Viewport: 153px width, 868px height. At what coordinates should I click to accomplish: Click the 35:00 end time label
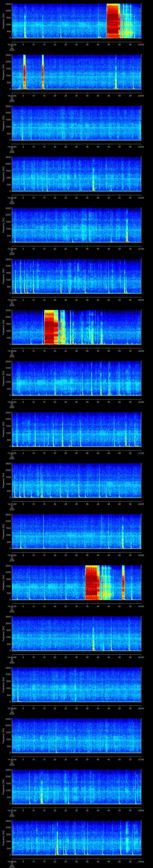click(141, 657)
